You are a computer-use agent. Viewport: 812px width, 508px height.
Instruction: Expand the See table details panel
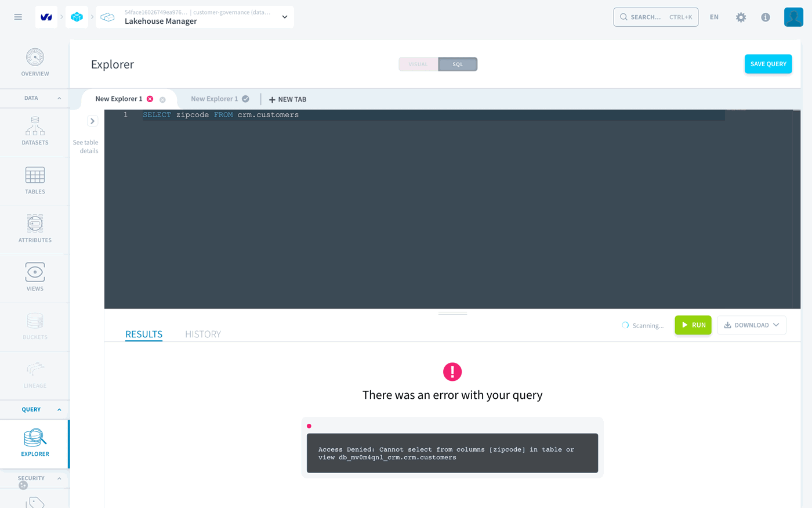click(92, 121)
